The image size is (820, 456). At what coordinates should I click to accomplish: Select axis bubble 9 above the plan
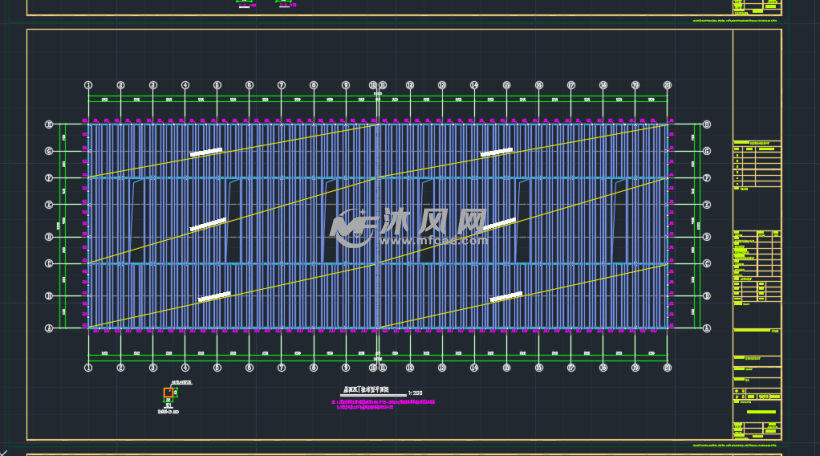pos(346,85)
